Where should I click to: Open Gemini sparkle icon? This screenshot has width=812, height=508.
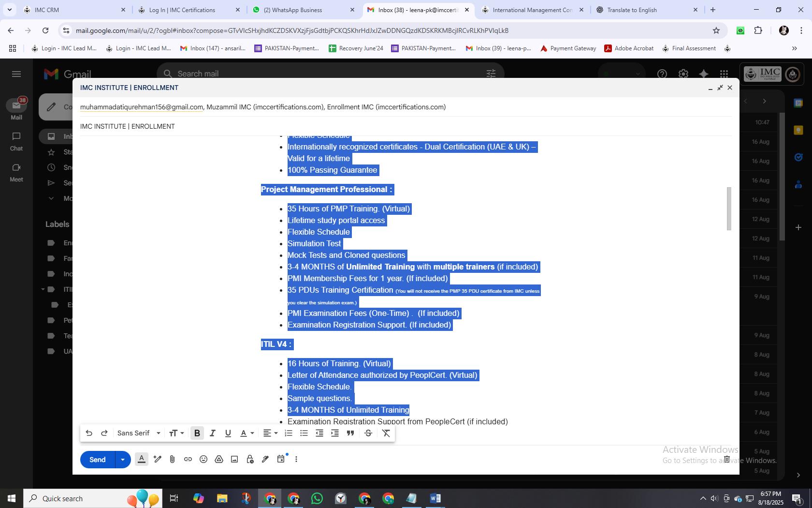coord(704,74)
